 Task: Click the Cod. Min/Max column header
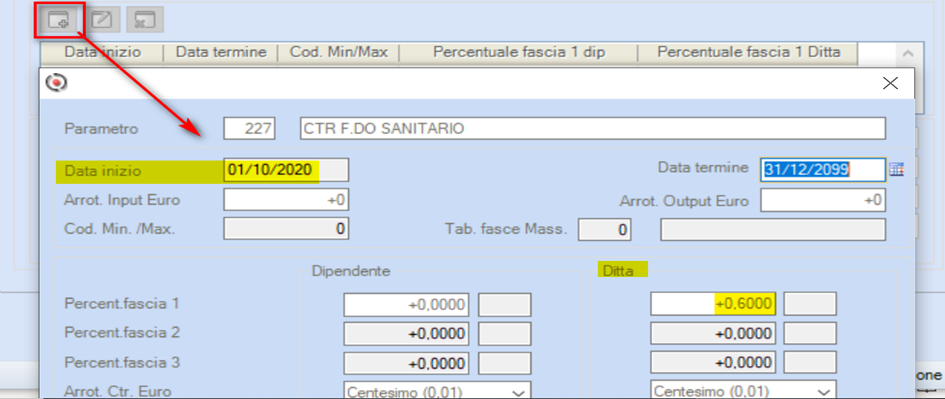[x=338, y=52]
